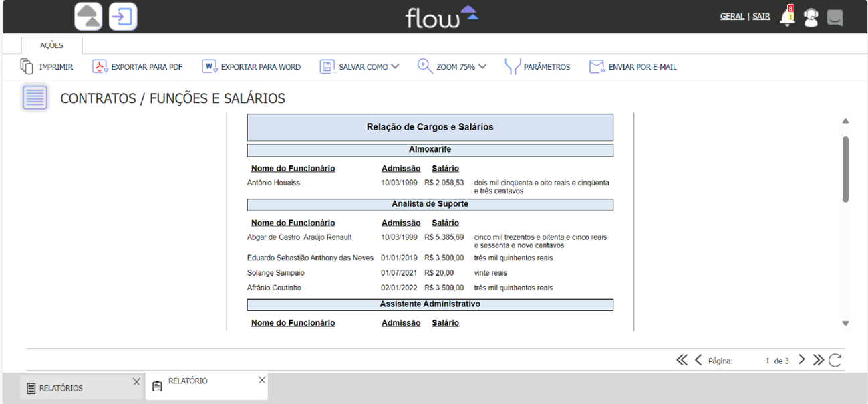
Task: Click EXPORTAR PARA PDF label
Action: click(146, 67)
